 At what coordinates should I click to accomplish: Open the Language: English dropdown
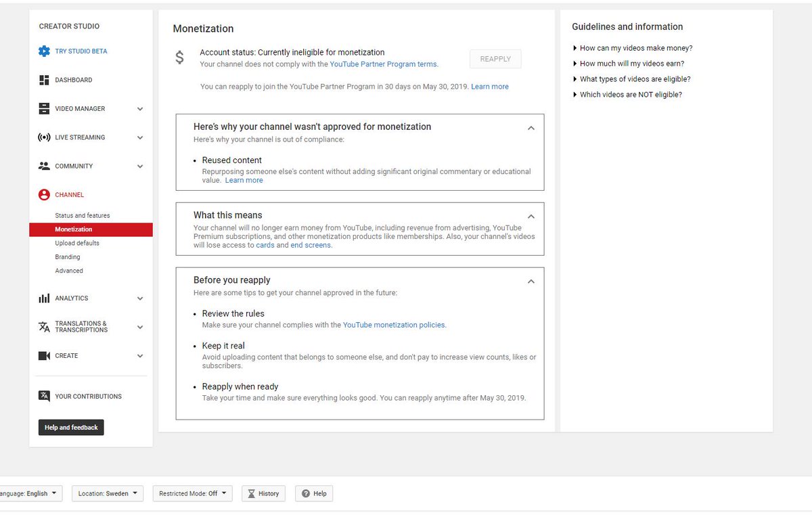(x=31, y=493)
